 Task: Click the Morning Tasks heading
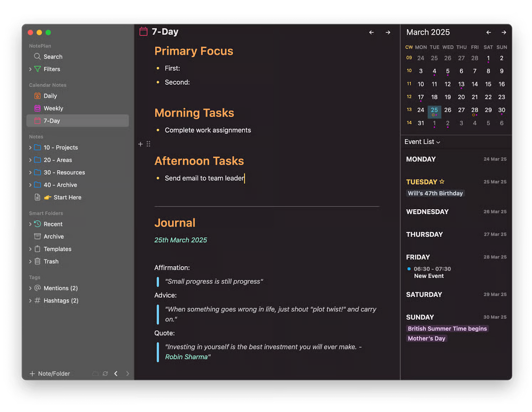coord(194,113)
